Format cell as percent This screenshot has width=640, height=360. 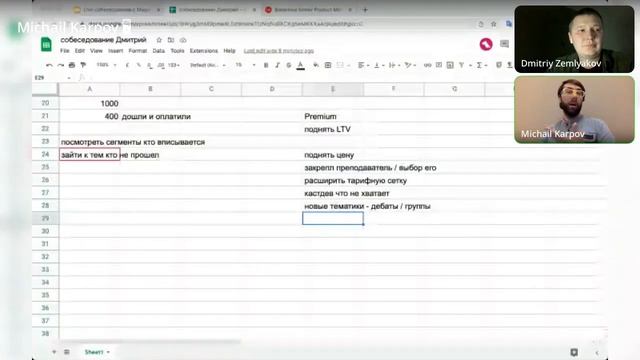click(x=139, y=65)
